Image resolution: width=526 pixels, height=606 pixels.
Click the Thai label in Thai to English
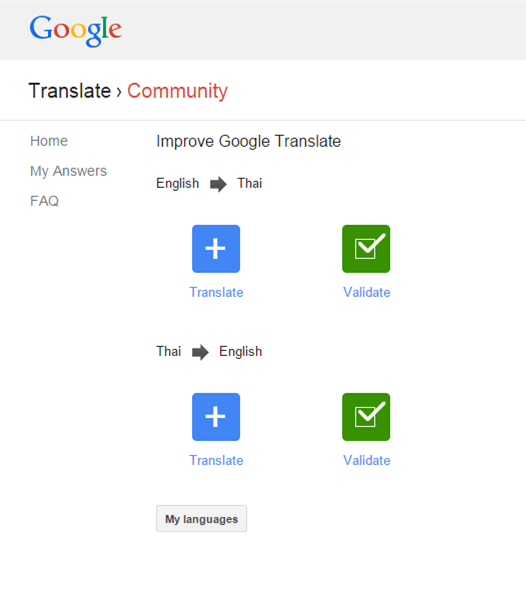[x=169, y=351]
